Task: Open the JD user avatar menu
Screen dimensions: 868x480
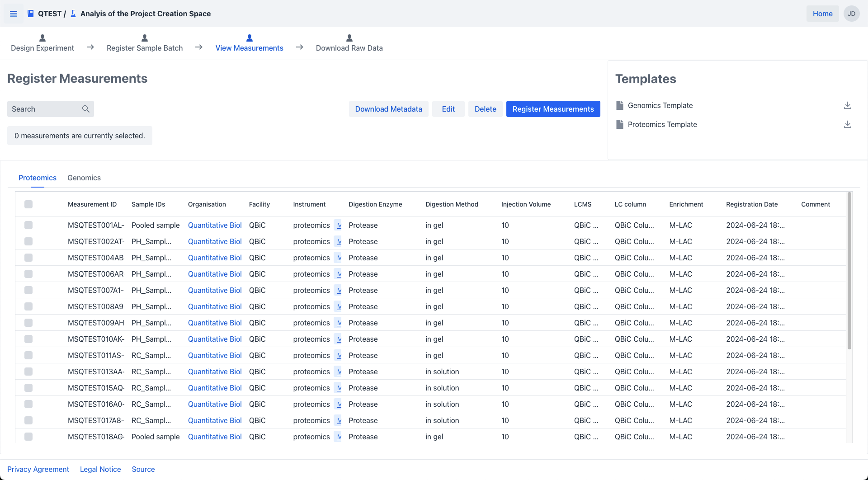Action: (x=851, y=14)
